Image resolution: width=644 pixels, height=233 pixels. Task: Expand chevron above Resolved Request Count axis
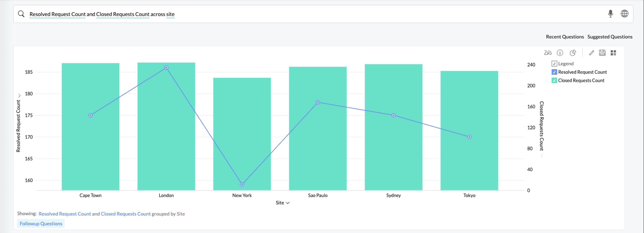[19, 96]
